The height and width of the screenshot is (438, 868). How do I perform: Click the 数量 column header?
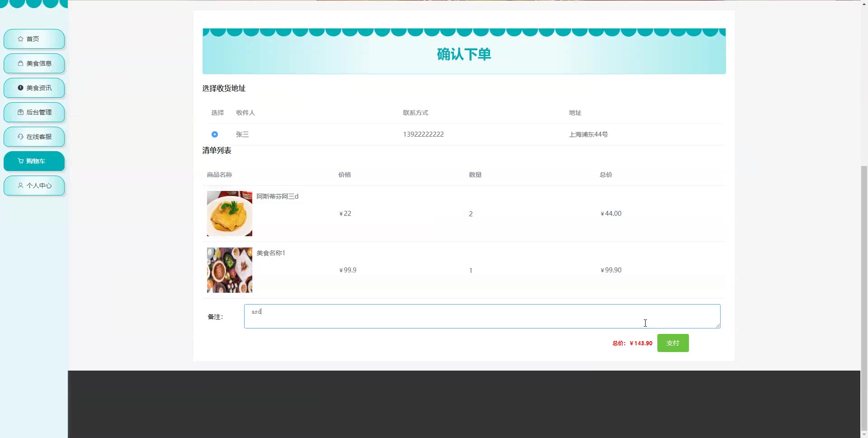pos(475,175)
